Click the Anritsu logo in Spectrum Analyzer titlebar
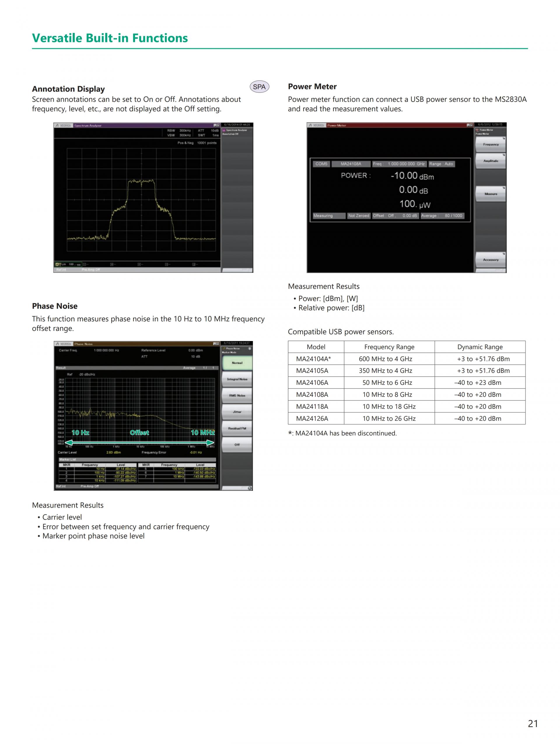560x744 pixels. point(57,125)
